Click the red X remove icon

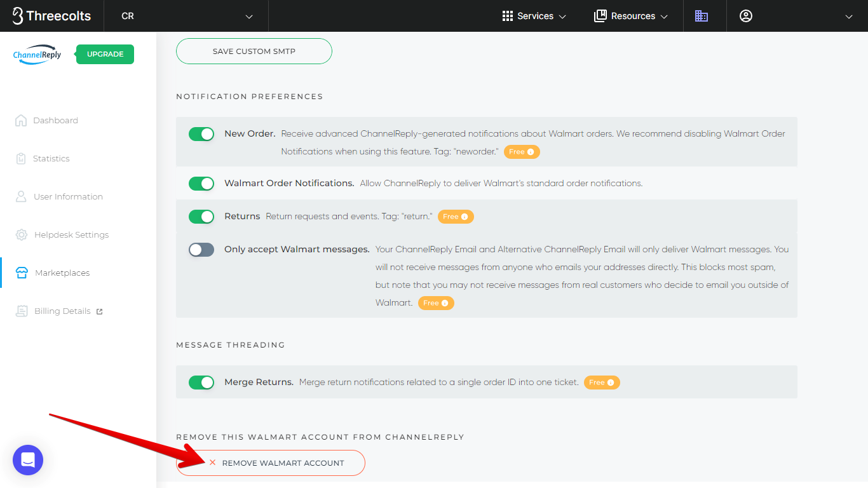click(212, 463)
